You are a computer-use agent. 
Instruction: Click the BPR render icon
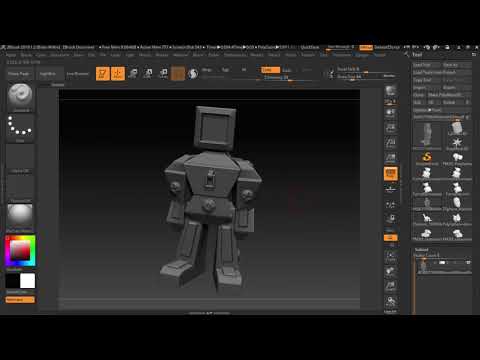point(391,91)
